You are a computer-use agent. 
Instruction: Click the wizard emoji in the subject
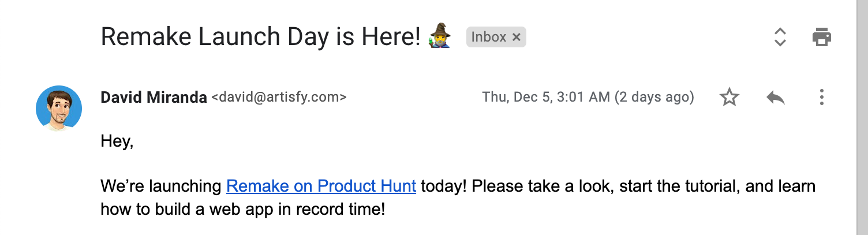pyautogui.click(x=439, y=36)
